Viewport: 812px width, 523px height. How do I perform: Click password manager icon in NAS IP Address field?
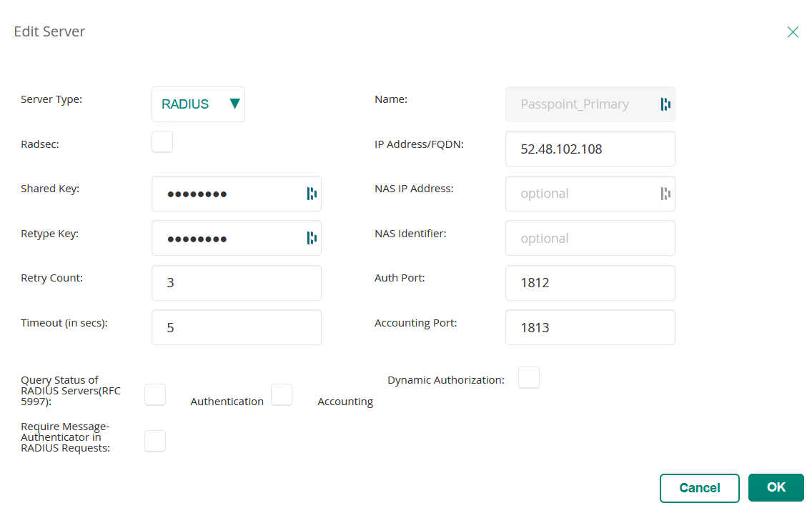(x=665, y=194)
